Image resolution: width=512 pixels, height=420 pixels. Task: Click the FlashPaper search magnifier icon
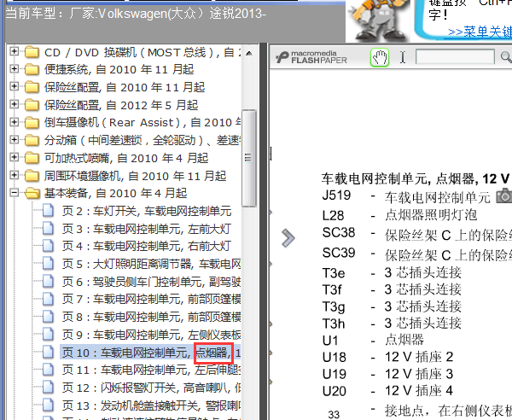[506, 57]
